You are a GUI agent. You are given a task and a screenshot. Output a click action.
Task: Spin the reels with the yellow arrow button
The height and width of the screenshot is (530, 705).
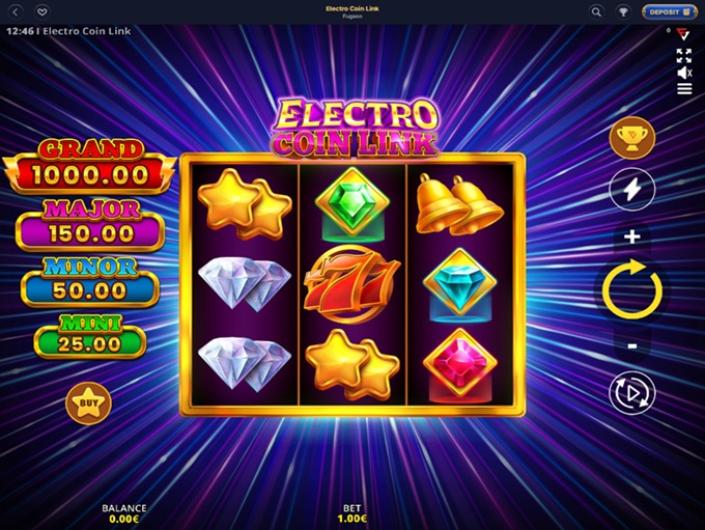tap(632, 290)
